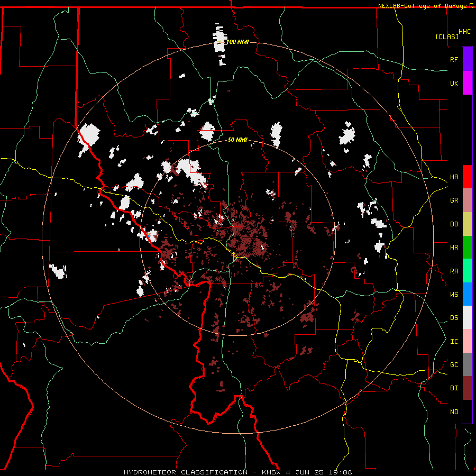Click the ND black legend swatch

coord(467,411)
